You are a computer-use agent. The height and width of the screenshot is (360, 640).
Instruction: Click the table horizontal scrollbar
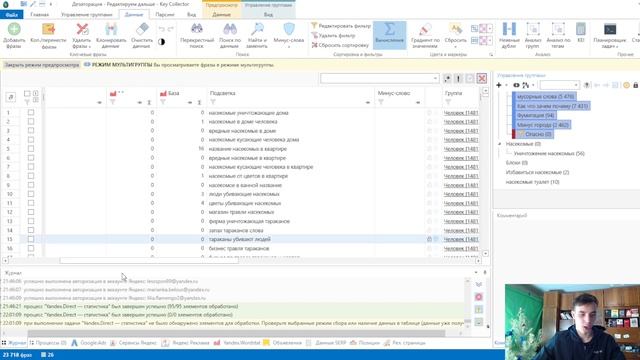149,260
